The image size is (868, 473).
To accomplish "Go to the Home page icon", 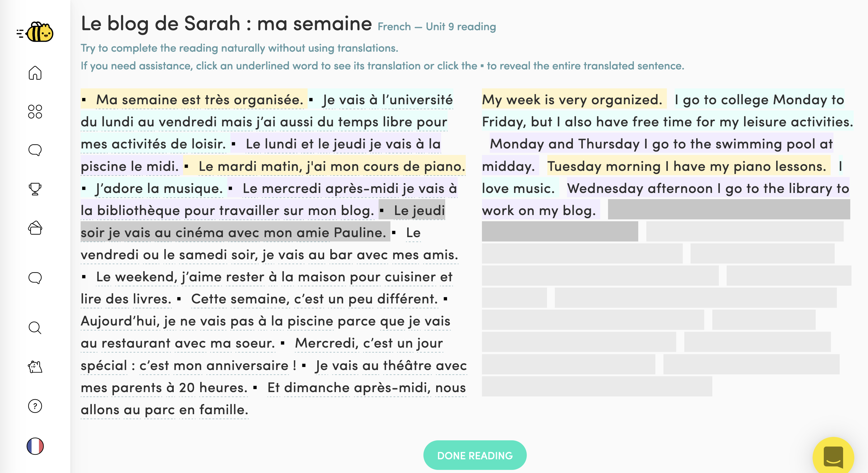I will click(35, 73).
